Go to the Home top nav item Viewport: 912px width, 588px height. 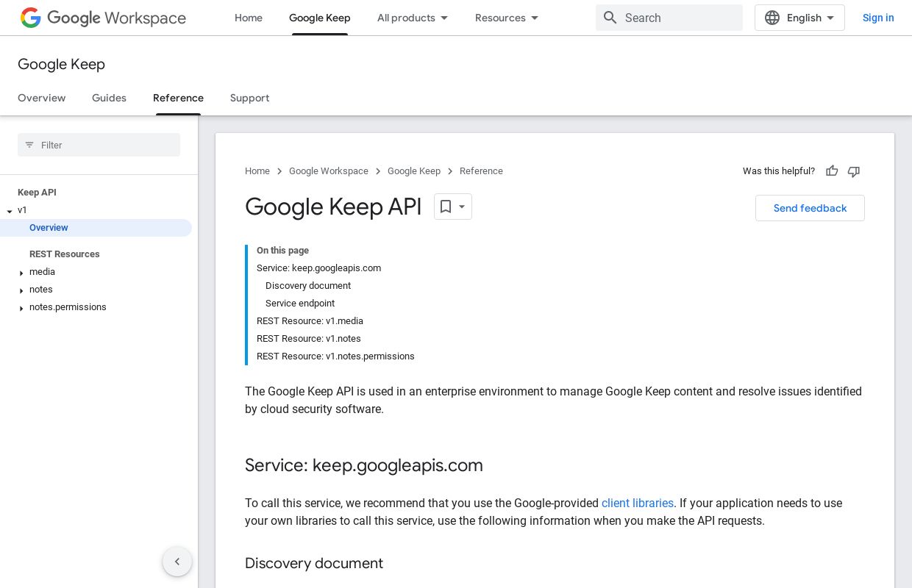point(249,18)
